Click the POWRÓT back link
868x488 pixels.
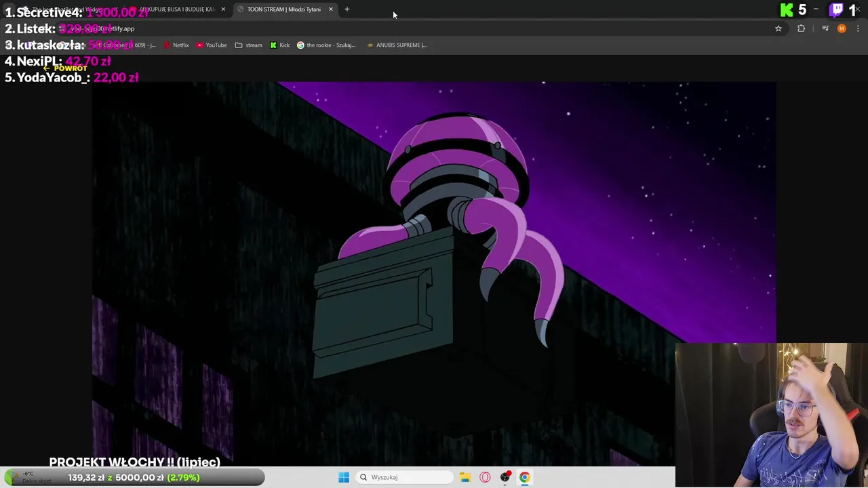coord(65,68)
